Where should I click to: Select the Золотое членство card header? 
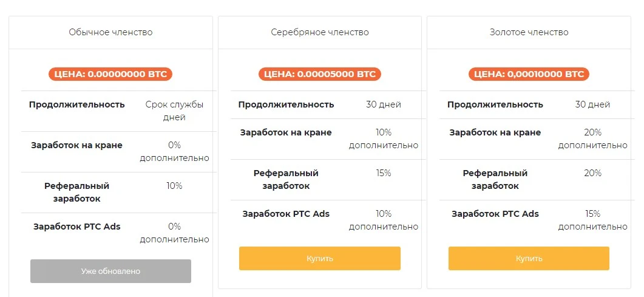point(529,32)
